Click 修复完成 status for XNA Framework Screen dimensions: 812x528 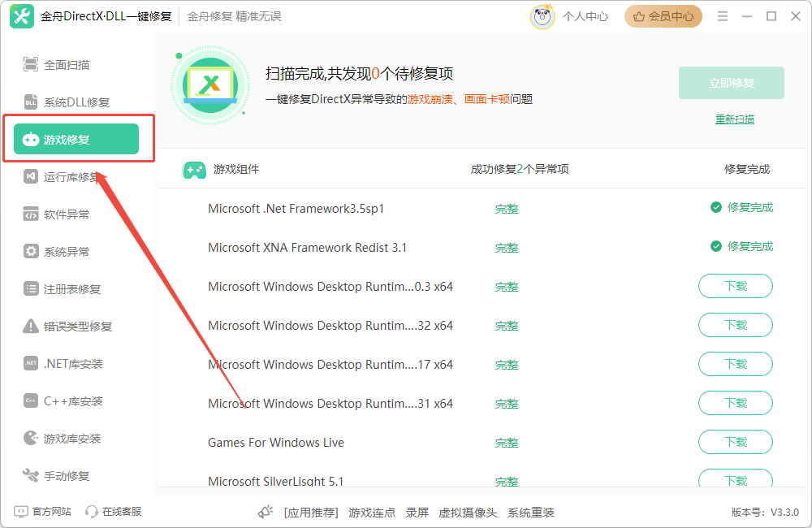point(741,246)
